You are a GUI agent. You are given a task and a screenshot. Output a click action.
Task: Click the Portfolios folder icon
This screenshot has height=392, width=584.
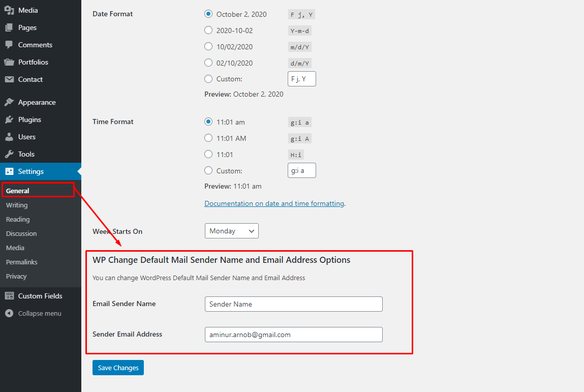pos(9,62)
